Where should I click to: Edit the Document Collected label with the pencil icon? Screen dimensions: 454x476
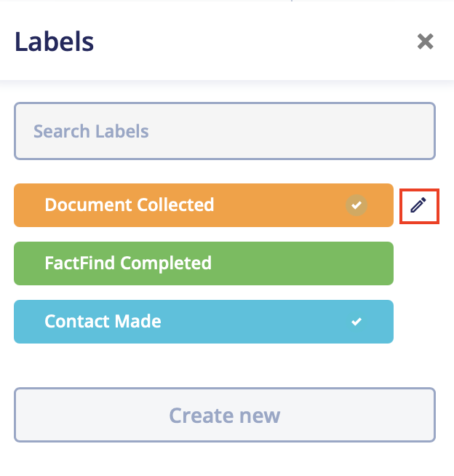418,205
